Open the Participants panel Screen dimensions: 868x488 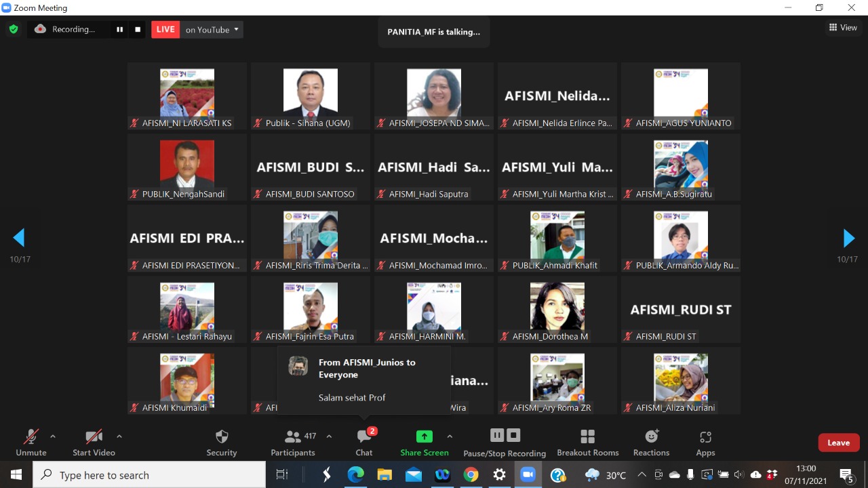pos(293,437)
